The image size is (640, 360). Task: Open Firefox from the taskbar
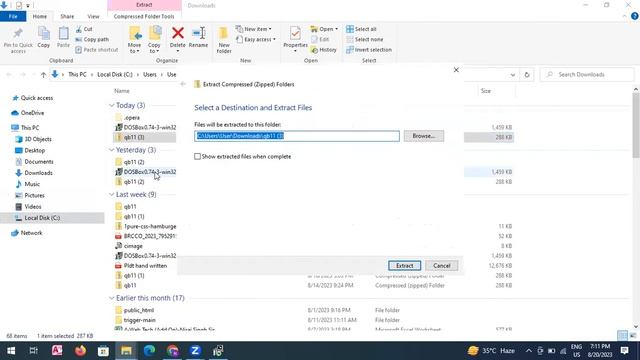point(80,351)
